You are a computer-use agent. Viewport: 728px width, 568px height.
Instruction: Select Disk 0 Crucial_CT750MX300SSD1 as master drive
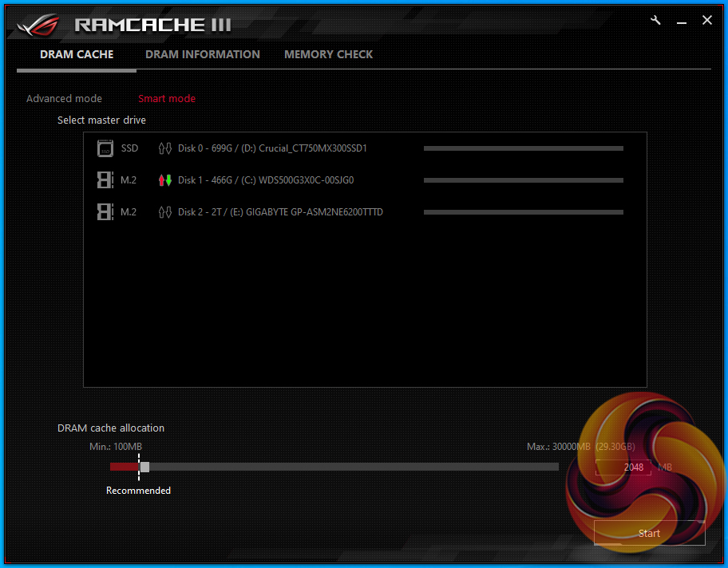[x=272, y=148]
